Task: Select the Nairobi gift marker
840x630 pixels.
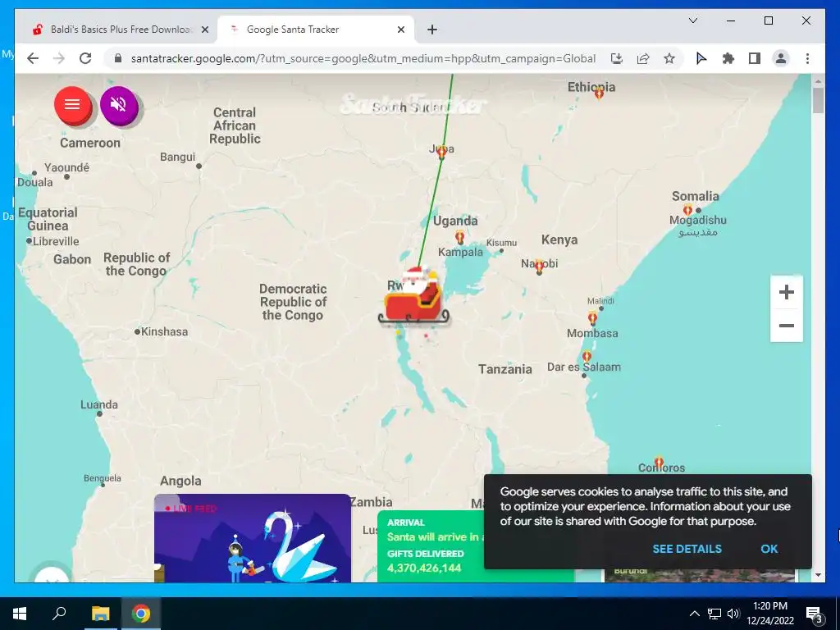Action: 539,267
